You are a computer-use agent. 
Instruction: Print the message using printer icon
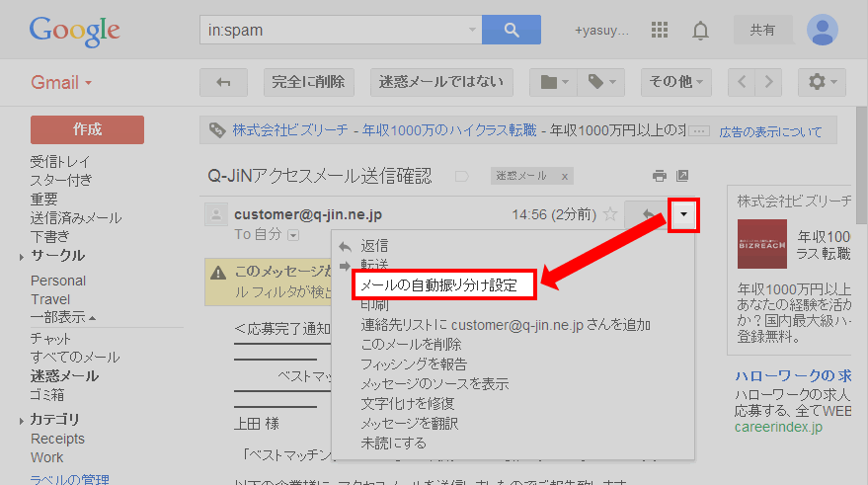[x=659, y=176]
